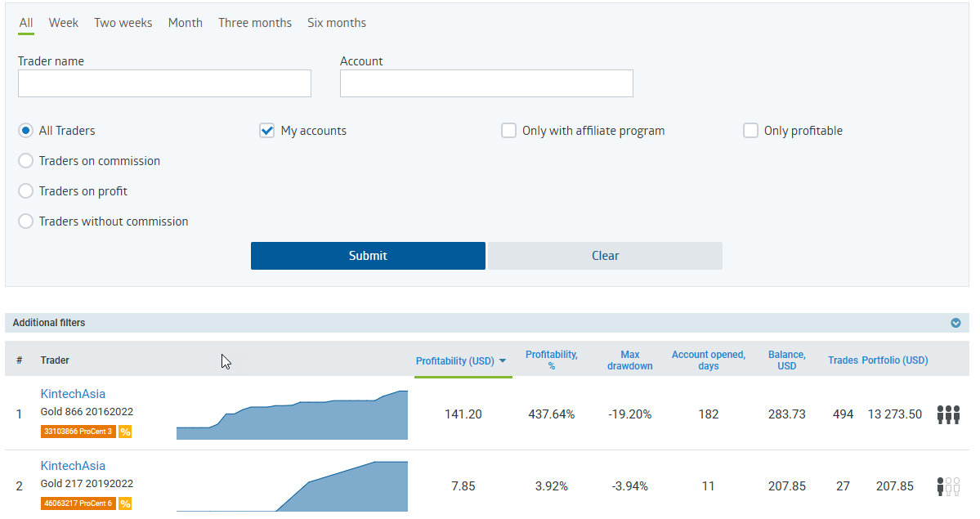Open the Gold 217 profitability chart thumbnail

pyautogui.click(x=292, y=486)
